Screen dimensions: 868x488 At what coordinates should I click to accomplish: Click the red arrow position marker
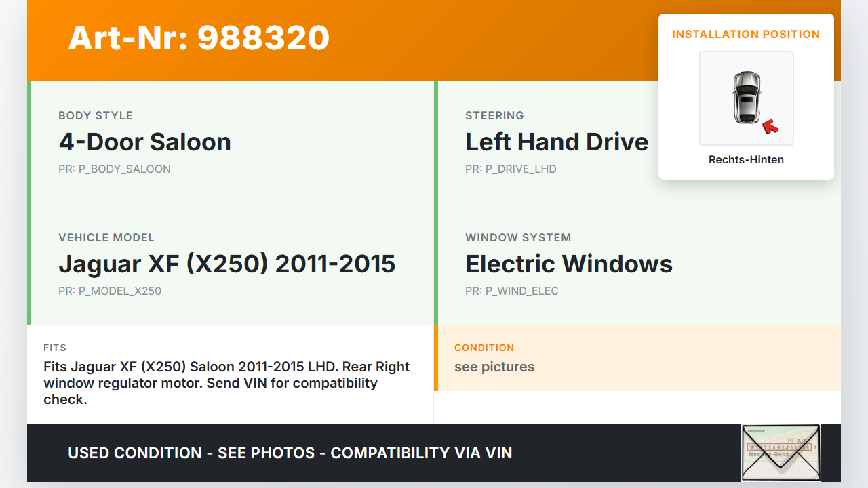[770, 125]
